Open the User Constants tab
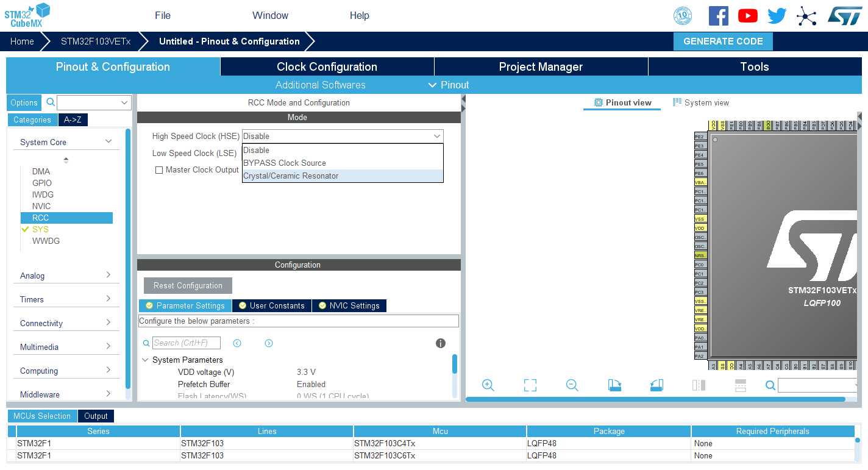 (271, 305)
